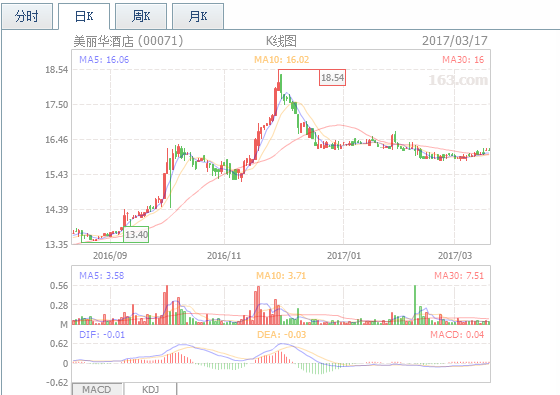Click the 0.62 MACD axis label

coord(59,344)
